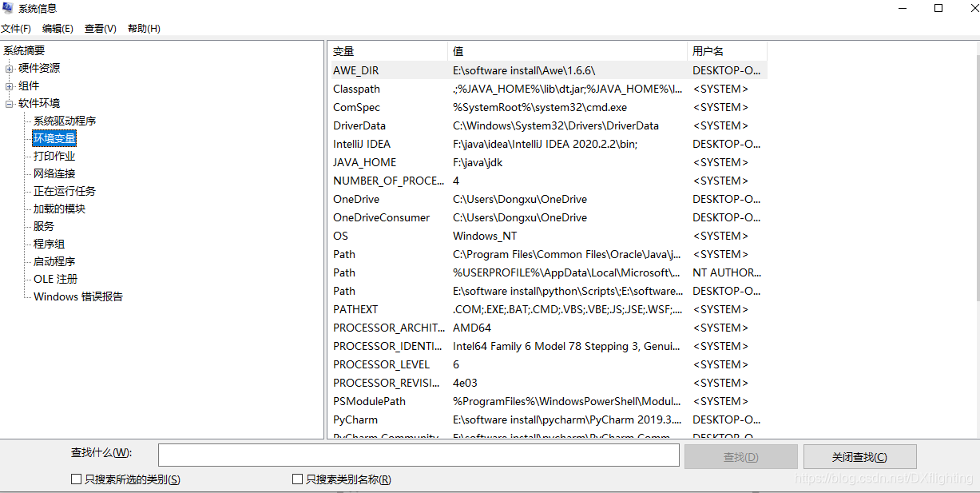This screenshot has height=493, width=980.
Task: Select 启动程序 in the tree
Action: [x=54, y=262]
